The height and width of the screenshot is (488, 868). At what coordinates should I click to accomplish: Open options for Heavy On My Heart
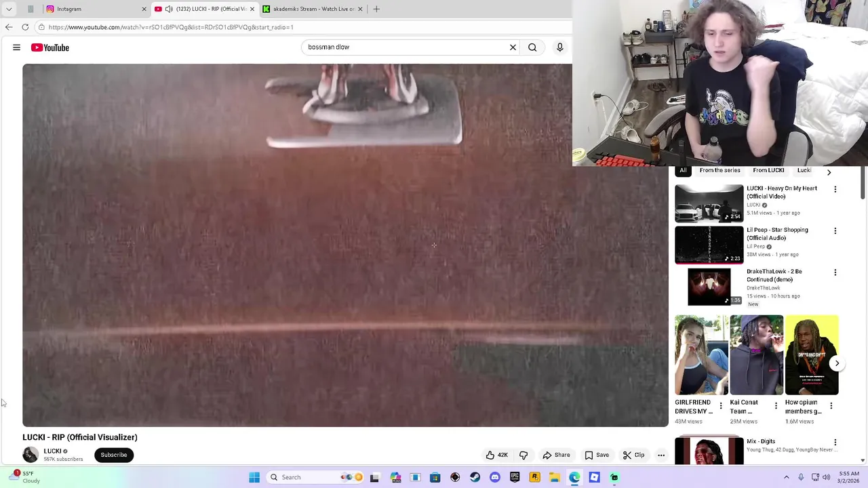pyautogui.click(x=835, y=189)
